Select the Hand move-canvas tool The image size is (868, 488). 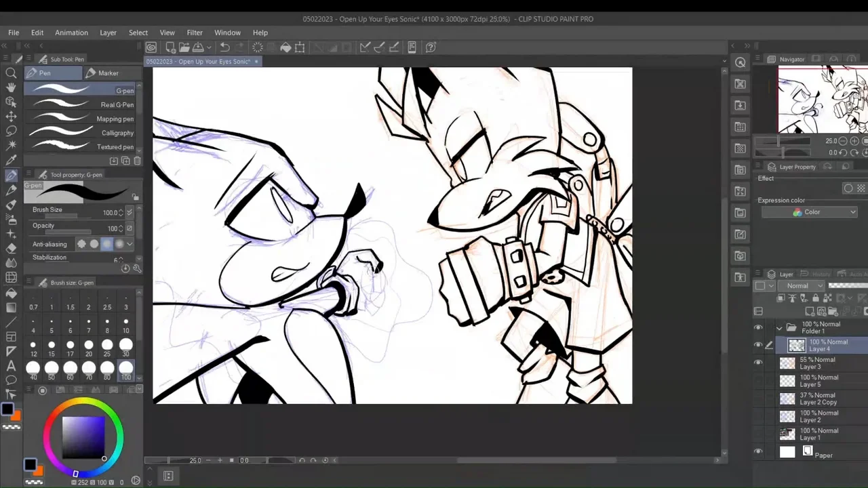click(x=11, y=87)
